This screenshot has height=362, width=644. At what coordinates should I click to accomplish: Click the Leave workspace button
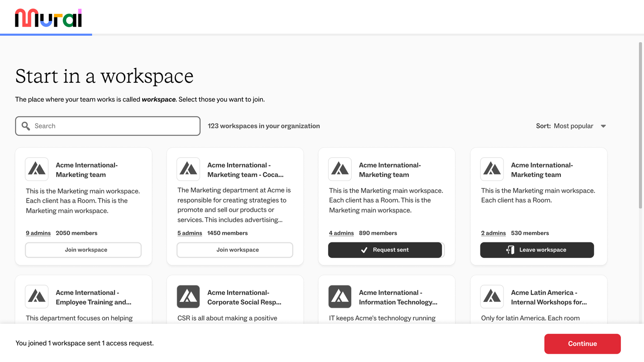[x=537, y=250]
